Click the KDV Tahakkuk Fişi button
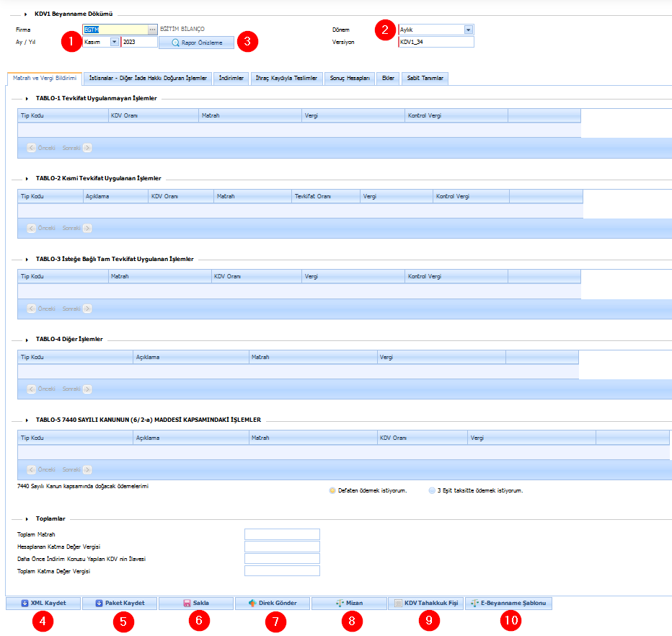 point(425,603)
